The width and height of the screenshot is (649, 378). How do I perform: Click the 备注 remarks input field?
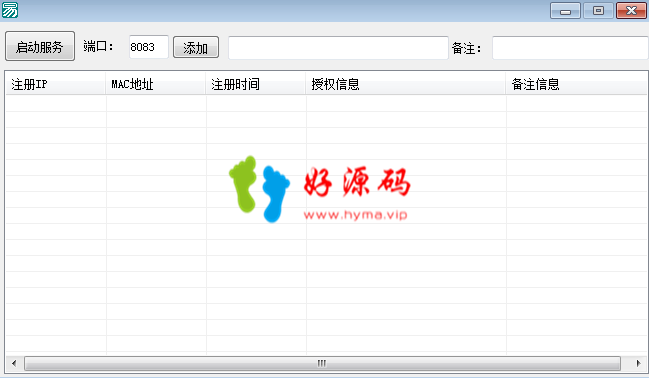(570, 48)
